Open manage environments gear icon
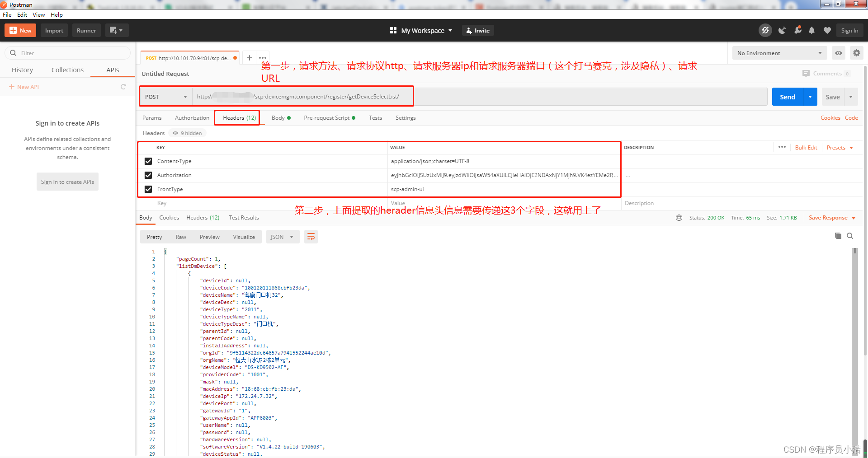 (x=857, y=53)
